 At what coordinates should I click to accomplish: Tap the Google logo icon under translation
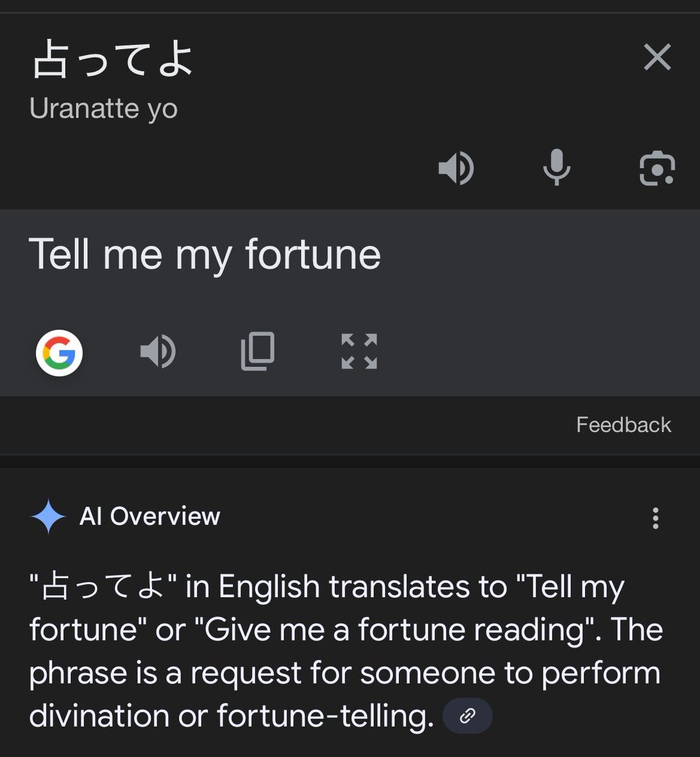point(59,353)
